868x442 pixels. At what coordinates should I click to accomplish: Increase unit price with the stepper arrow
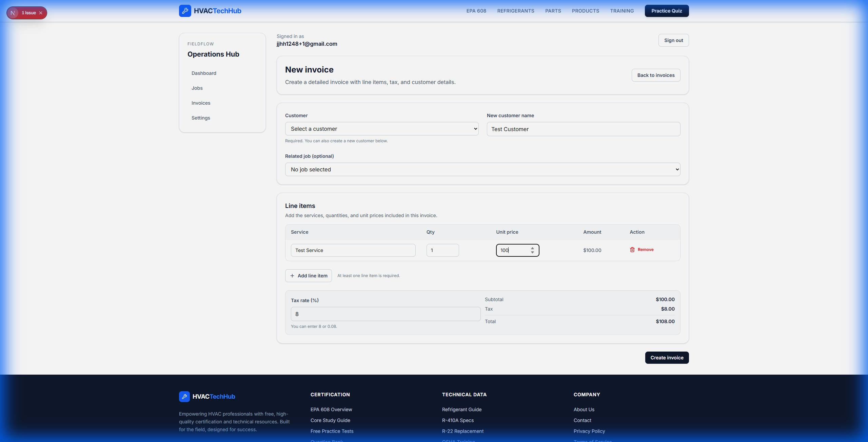point(532,248)
